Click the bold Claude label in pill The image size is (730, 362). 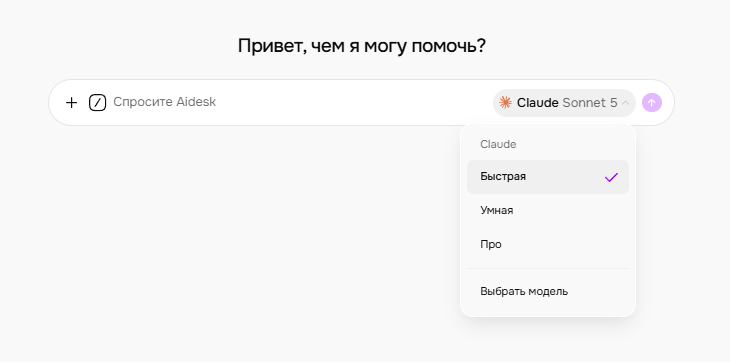[x=538, y=102]
